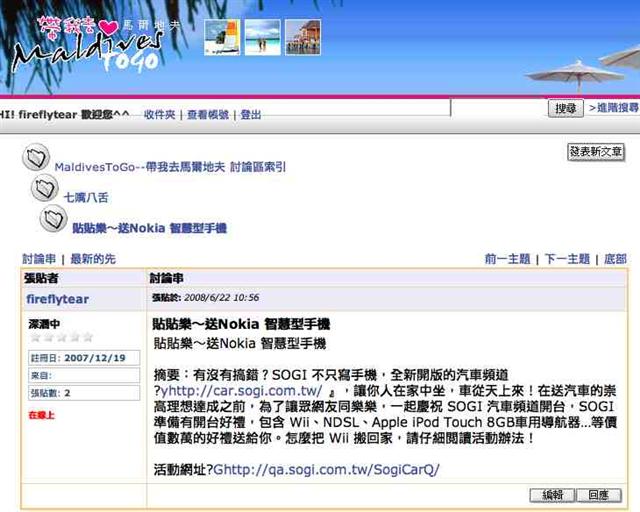Sort by 最新的先 newest first
The height and width of the screenshot is (512, 640).
pyautogui.click(x=93, y=259)
